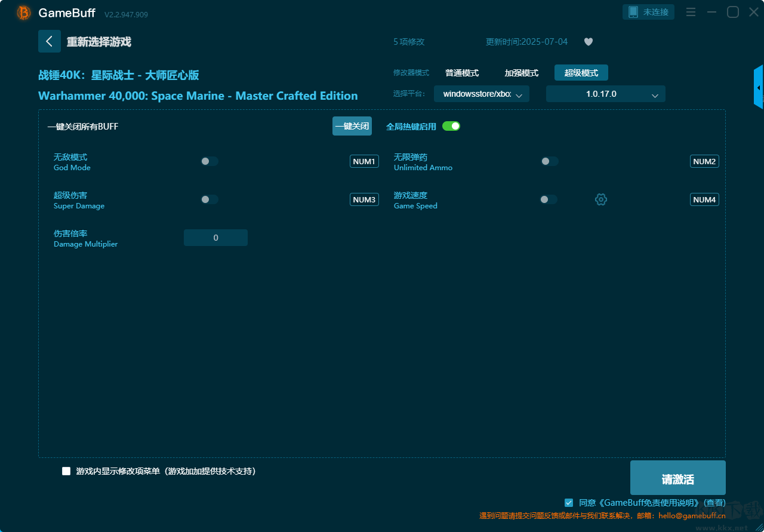Minimize the GameBuff window
Viewport: 764px width, 532px height.
click(x=711, y=12)
